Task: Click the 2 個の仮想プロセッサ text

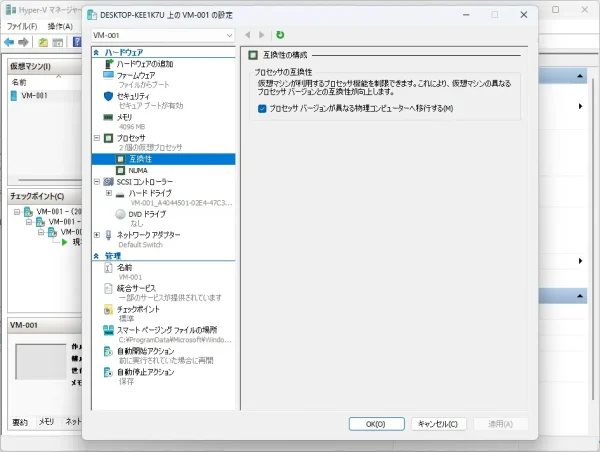Action: click(150, 148)
